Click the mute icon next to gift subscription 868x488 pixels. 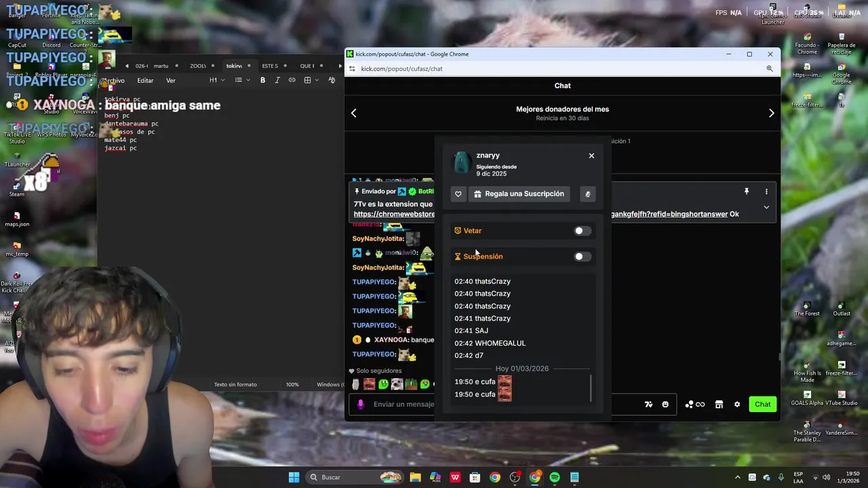[x=588, y=194]
